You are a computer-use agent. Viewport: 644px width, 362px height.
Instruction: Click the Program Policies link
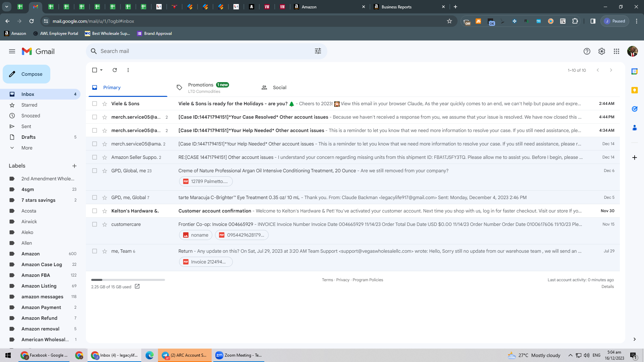368,280
